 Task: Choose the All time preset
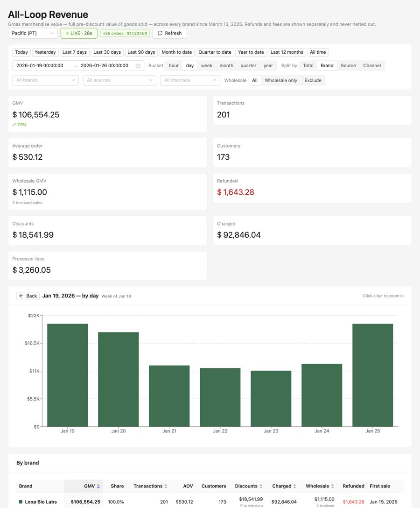click(318, 52)
